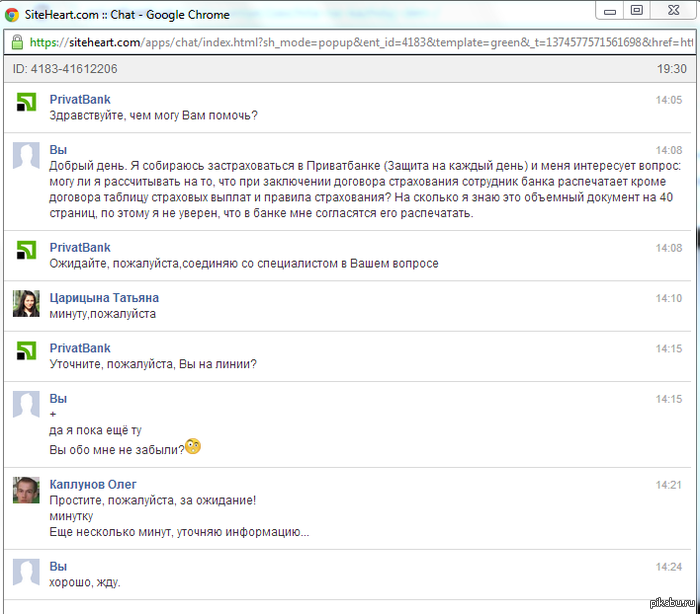Click the line 'Еще несколько минут, уточняю информацию...'
This screenshot has height=614, width=700.
pos(179,532)
